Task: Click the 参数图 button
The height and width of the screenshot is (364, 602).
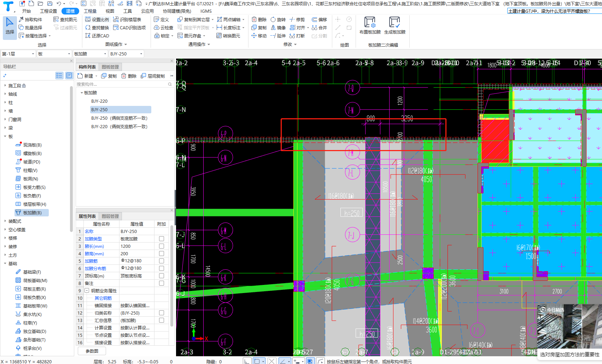Action: [x=92, y=351]
